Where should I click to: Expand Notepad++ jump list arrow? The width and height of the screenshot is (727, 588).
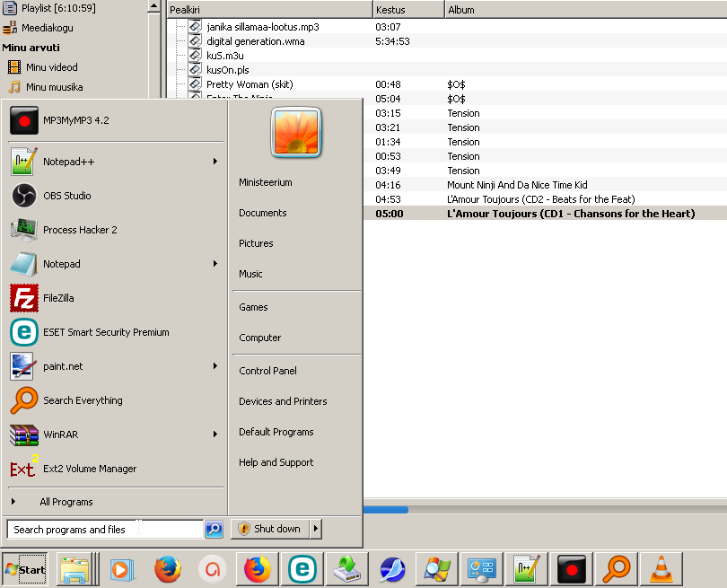click(x=215, y=162)
